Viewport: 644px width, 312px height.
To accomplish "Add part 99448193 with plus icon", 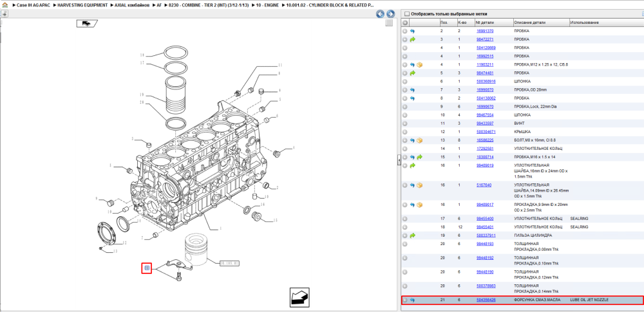I will (405, 244).
